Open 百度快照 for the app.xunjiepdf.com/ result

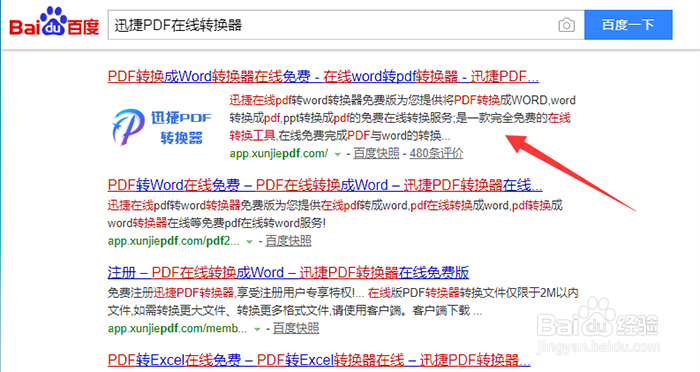pyautogui.click(x=376, y=154)
